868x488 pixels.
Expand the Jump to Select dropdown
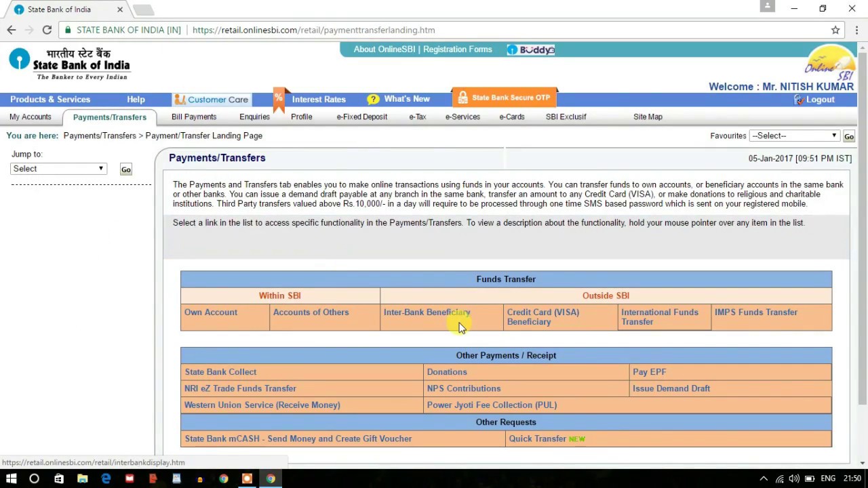(x=58, y=169)
